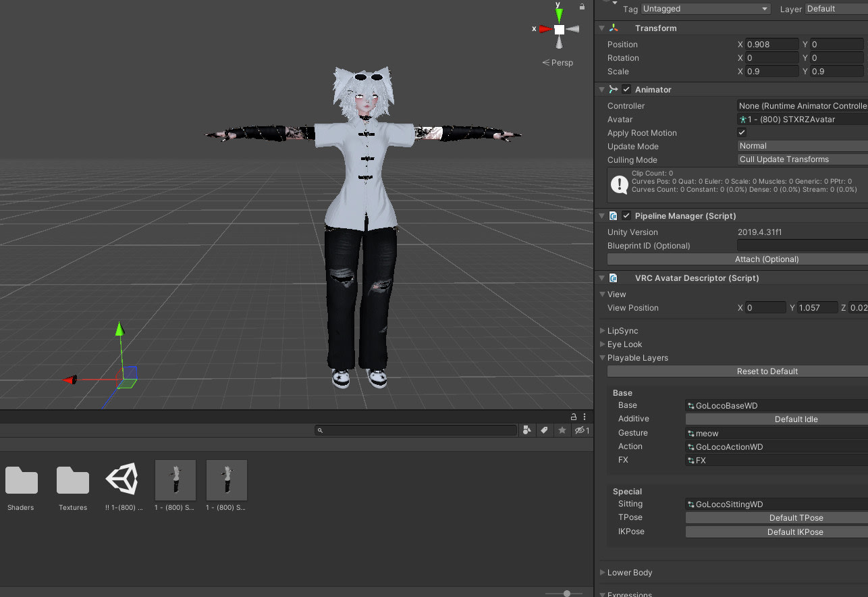Disable the Animator component checkbox

(x=626, y=89)
